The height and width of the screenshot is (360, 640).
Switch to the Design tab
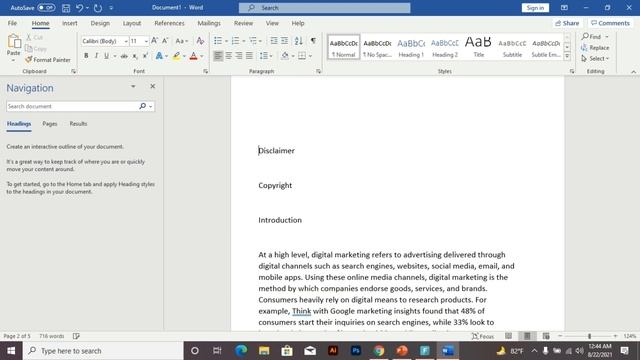[100, 23]
